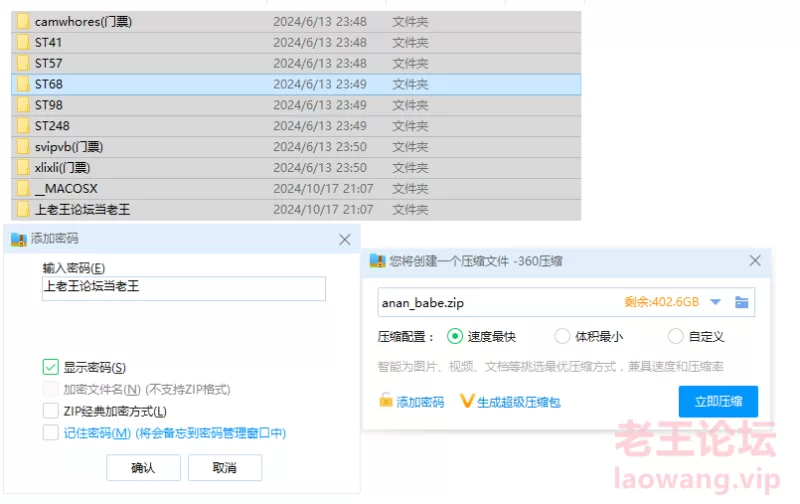Expand the save location dropdown arrow
800x504 pixels.
coord(715,302)
